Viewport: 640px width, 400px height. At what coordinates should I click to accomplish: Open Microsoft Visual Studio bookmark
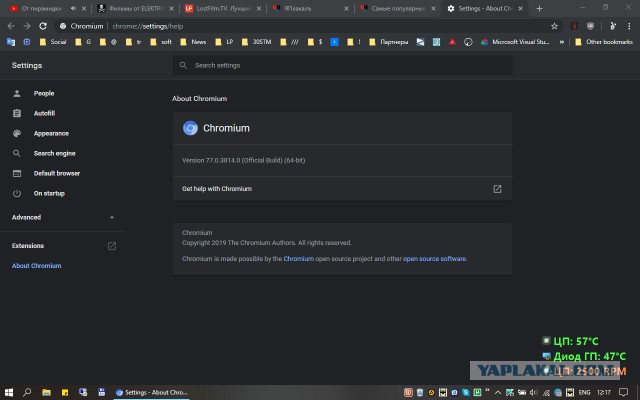[x=515, y=42]
